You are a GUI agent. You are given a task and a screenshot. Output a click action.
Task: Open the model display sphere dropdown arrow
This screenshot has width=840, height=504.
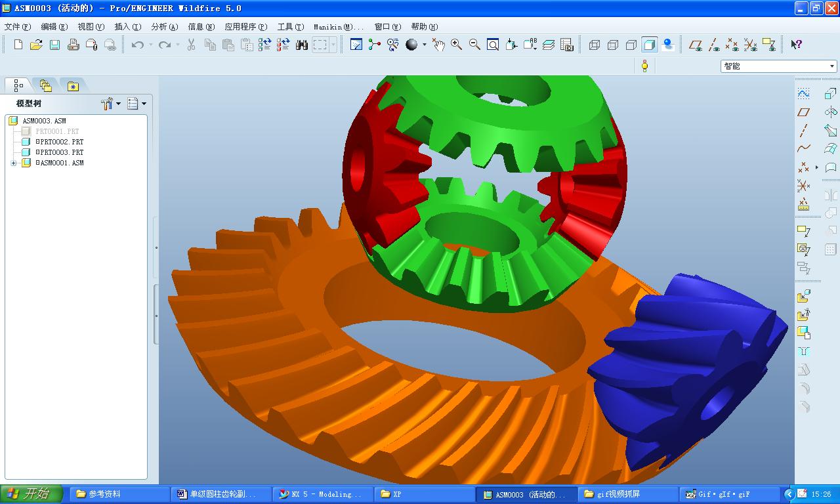(424, 45)
